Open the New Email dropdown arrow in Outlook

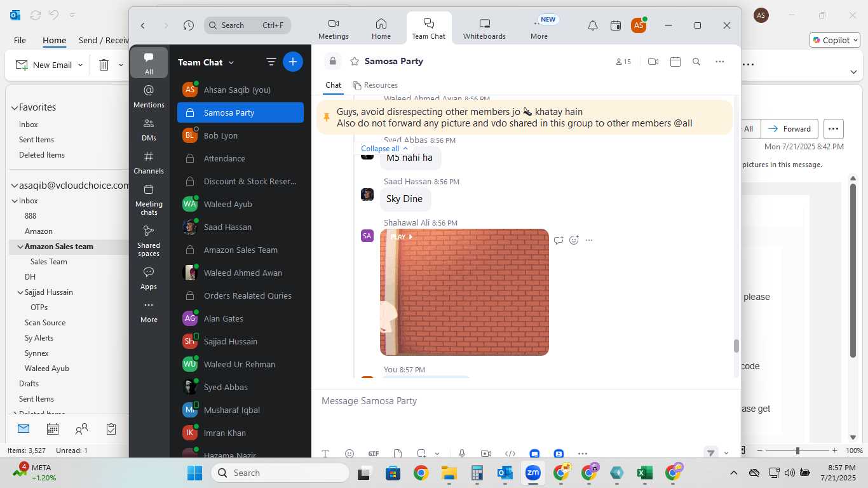(81, 65)
